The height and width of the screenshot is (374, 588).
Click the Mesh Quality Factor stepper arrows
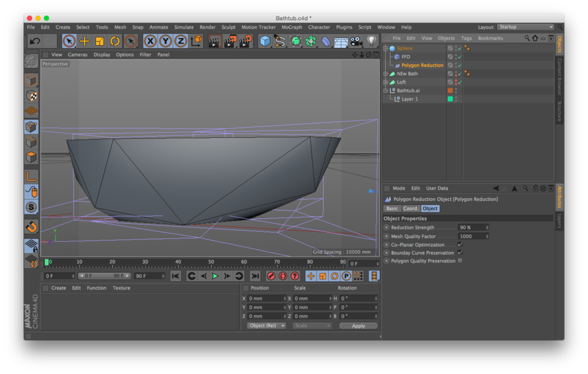pyautogui.click(x=486, y=236)
